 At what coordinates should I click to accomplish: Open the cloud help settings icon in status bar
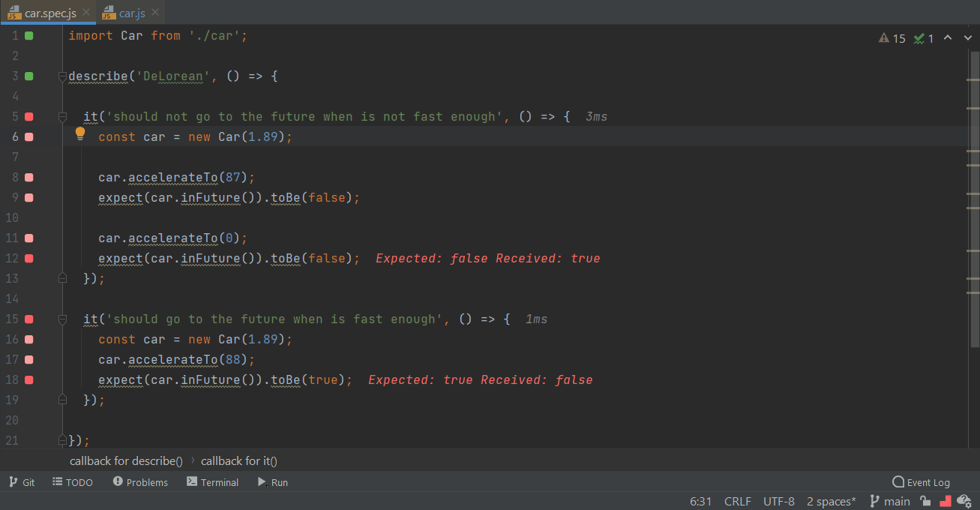point(964,501)
